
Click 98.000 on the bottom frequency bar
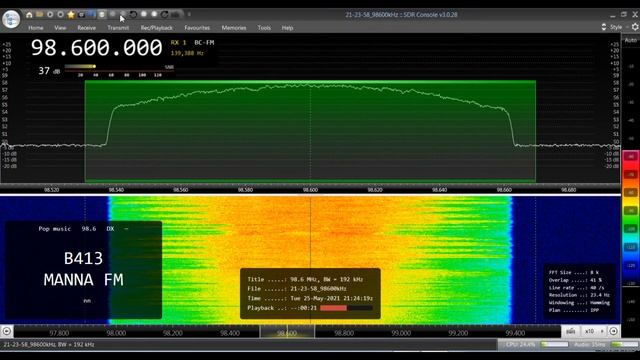pos(116,333)
